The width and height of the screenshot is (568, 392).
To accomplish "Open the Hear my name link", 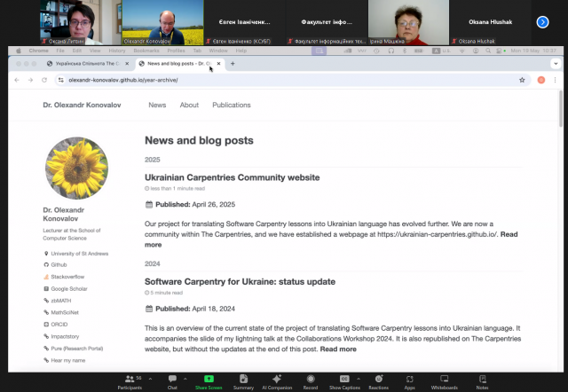I will click(67, 360).
